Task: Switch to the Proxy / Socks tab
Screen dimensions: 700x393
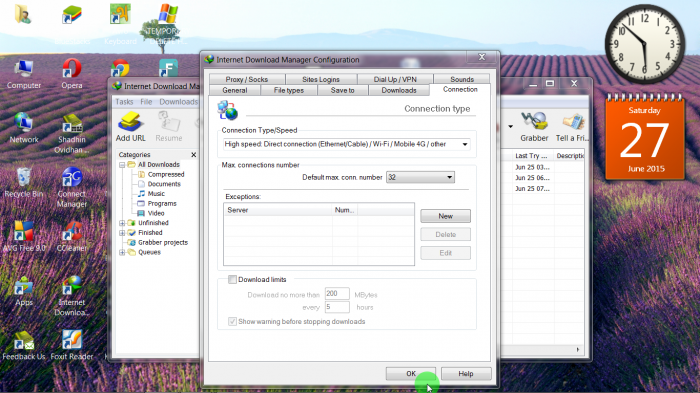Action: tap(246, 79)
